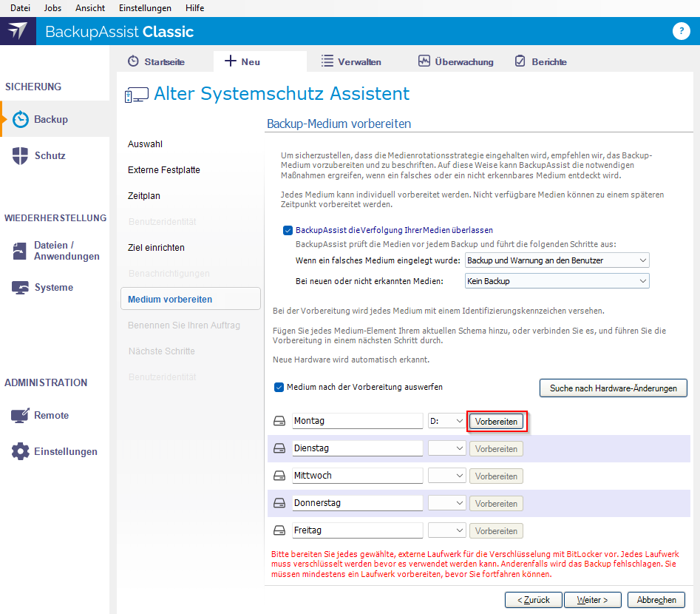Click the Donnerstag media name field
The height and width of the screenshot is (614, 700).
357,503
